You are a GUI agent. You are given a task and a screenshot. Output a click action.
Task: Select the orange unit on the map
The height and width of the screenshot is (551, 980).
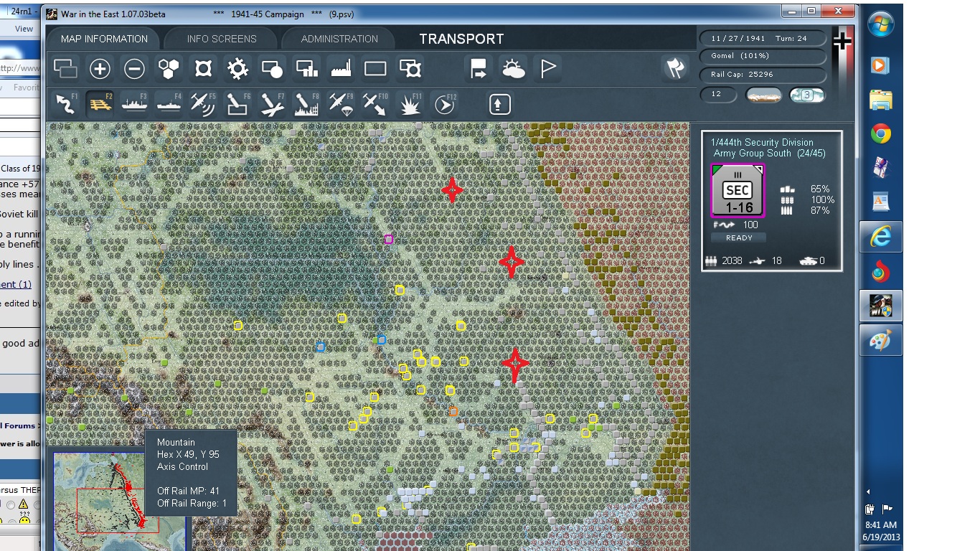coord(453,411)
